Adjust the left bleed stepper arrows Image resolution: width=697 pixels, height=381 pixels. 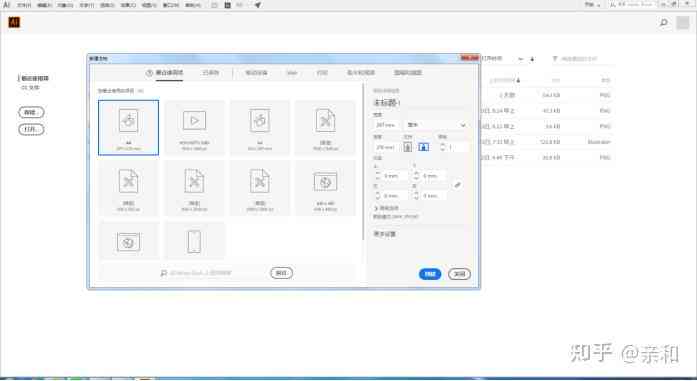378,196
